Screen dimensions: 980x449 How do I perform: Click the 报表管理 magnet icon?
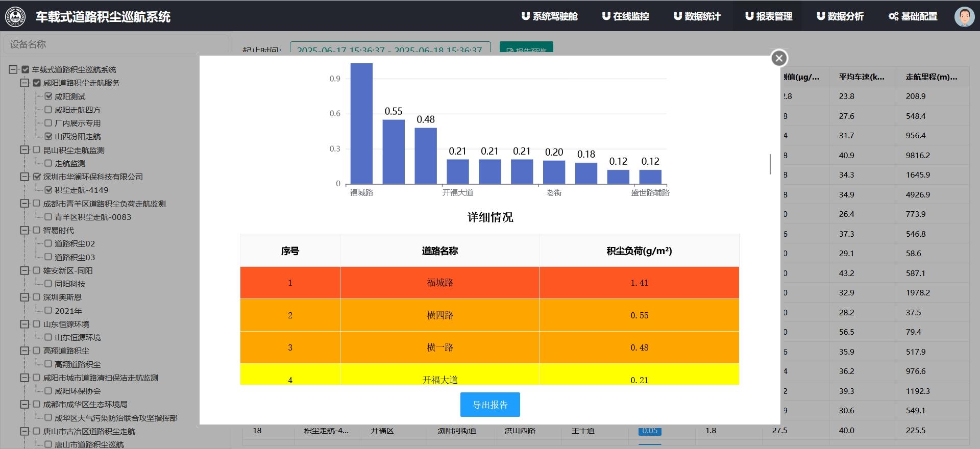[749, 16]
